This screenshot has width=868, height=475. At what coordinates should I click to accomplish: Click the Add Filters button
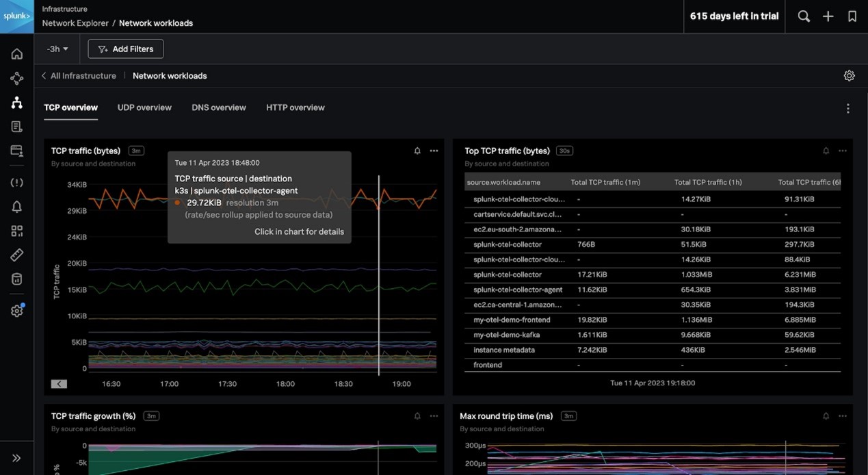click(126, 49)
